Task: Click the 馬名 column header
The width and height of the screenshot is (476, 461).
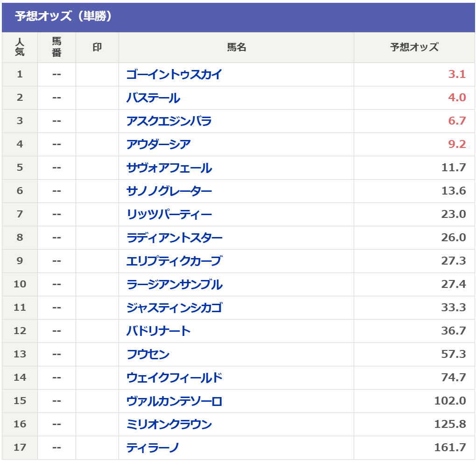Action: [237, 47]
